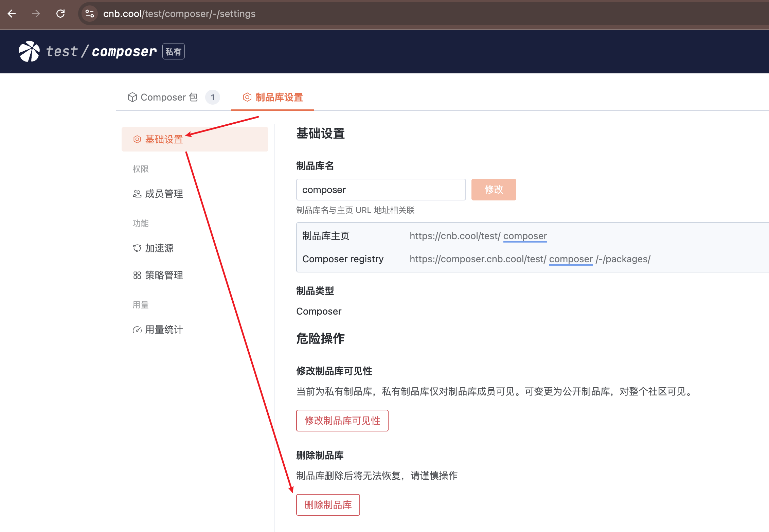Open 用量统计 gauge icon

click(x=137, y=330)
